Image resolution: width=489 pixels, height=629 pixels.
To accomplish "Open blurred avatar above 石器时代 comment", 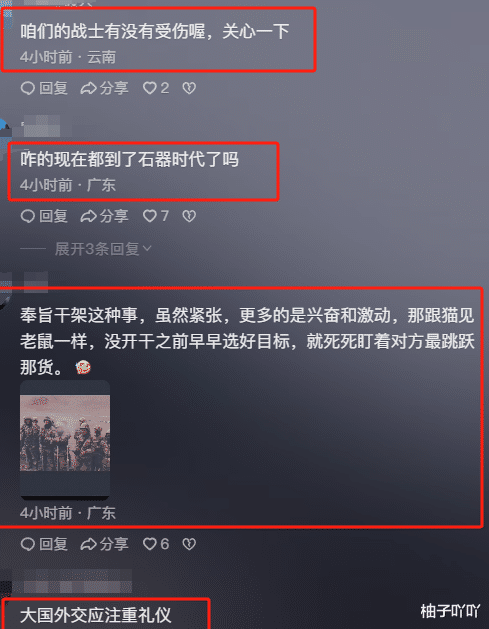I will coord(6,130).
